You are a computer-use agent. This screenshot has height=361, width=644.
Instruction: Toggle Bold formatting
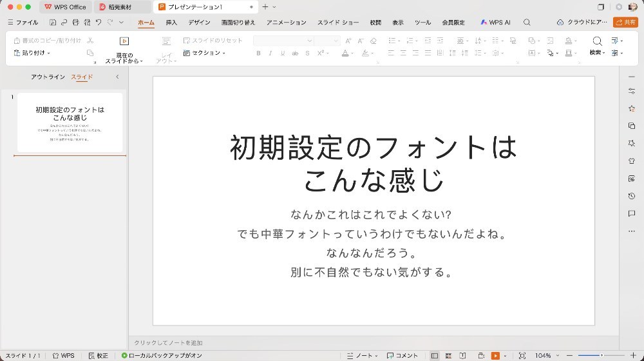pyautogui.click(x=258, y=53)
